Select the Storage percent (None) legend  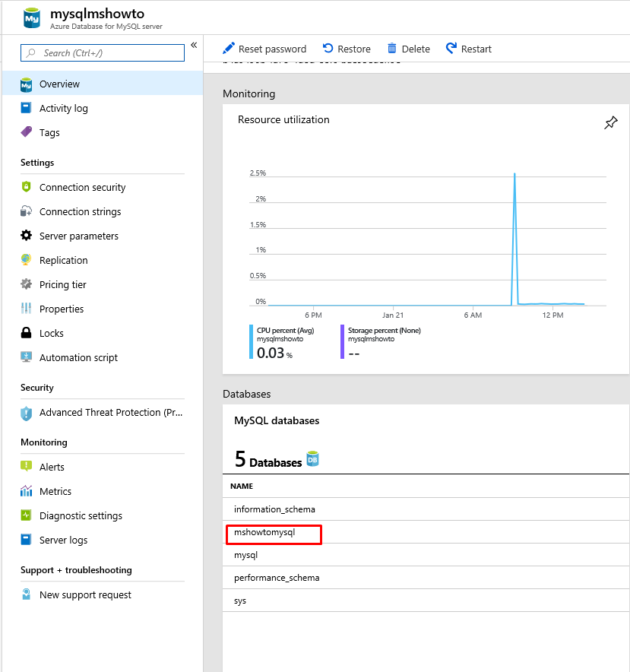coord(381,342)
